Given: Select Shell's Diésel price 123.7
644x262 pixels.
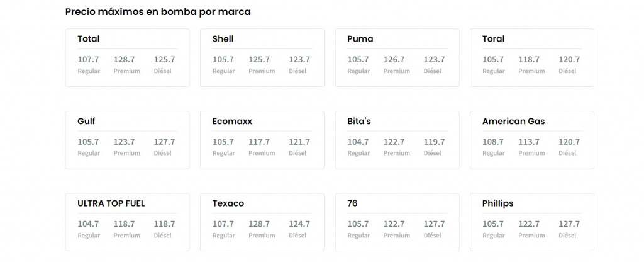Looking at the screenshot, I should click(x=299, y=60).
